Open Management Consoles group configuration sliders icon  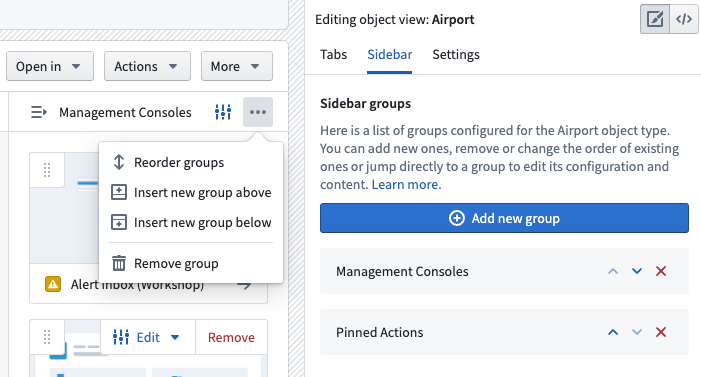[223, 112]
